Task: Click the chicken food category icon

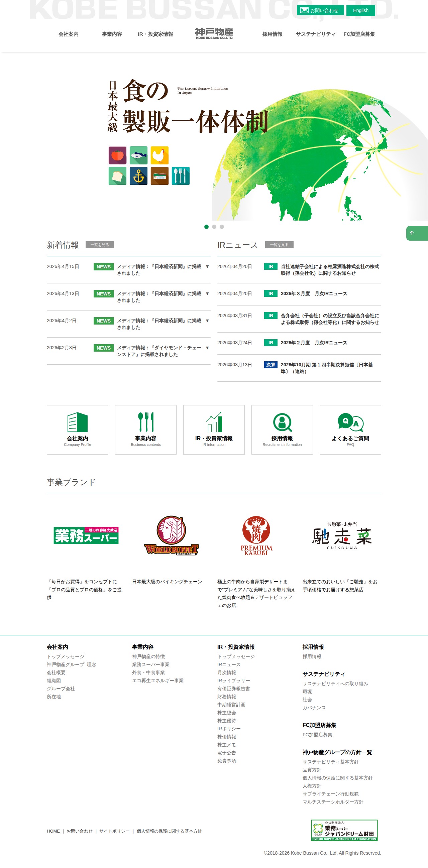Action: pyautogui.click(x=159, y=155)
